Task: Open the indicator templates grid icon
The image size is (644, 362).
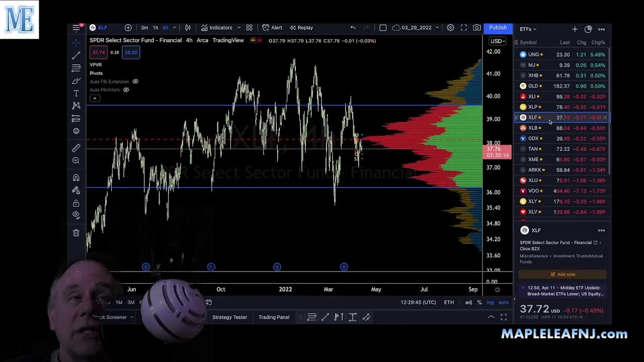Action: 250,28
